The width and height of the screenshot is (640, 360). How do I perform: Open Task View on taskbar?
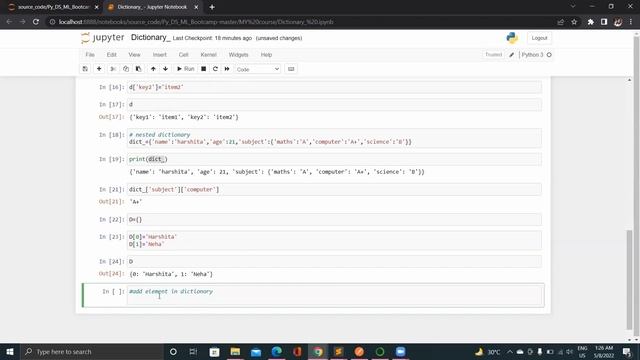tap(193, 351)
